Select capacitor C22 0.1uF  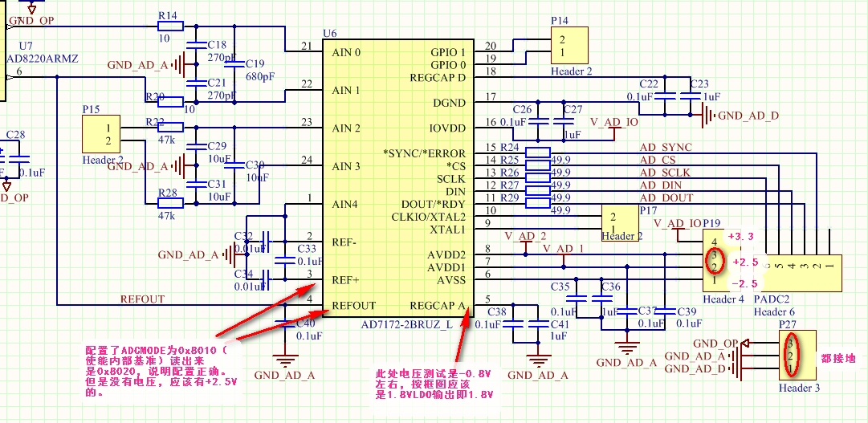(x=664, y=96)
